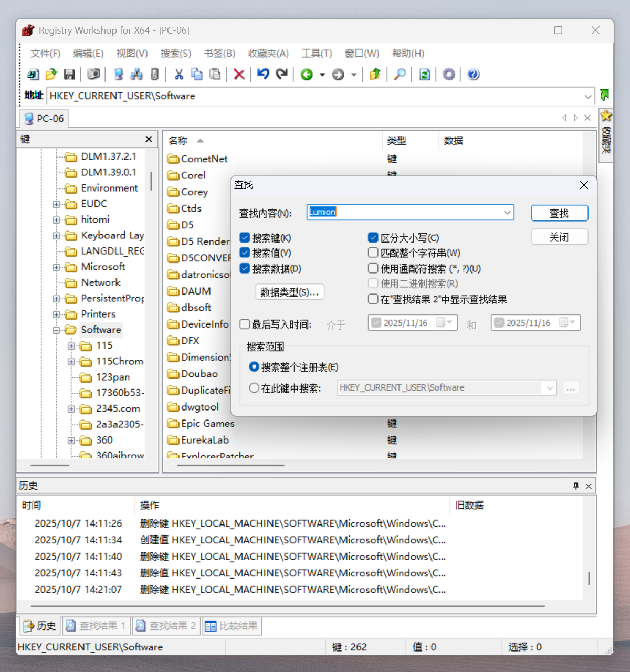Click the Refresh icon in toolbar
Viewport: 630px width, 672px height.
425,75
